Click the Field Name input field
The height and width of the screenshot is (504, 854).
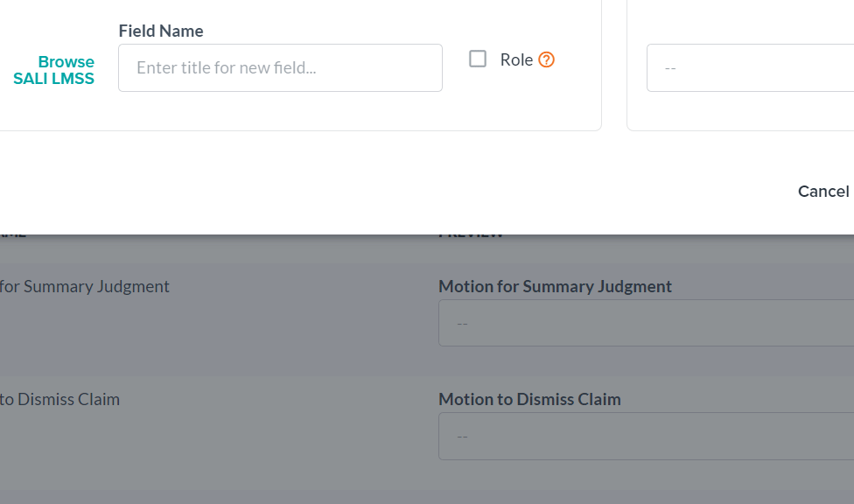[x=280, y=67]
